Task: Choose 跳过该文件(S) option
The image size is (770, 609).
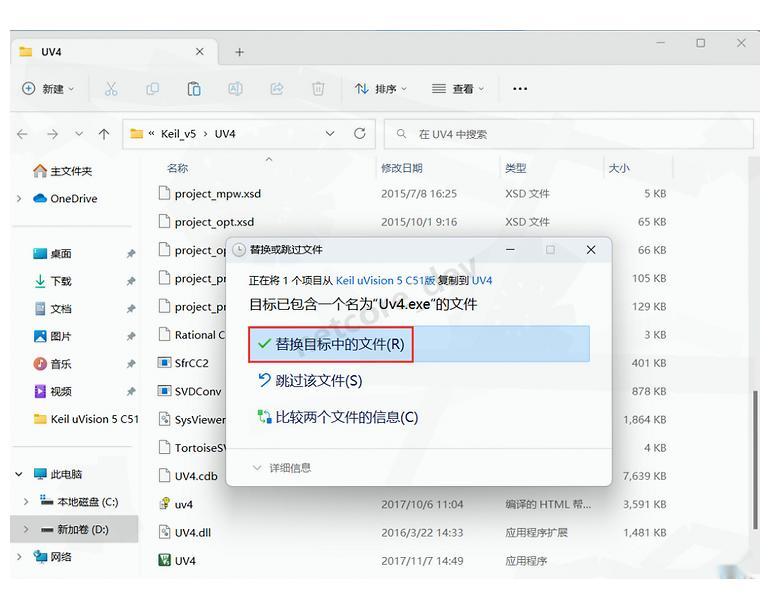Action: click(x=310, y=381)
